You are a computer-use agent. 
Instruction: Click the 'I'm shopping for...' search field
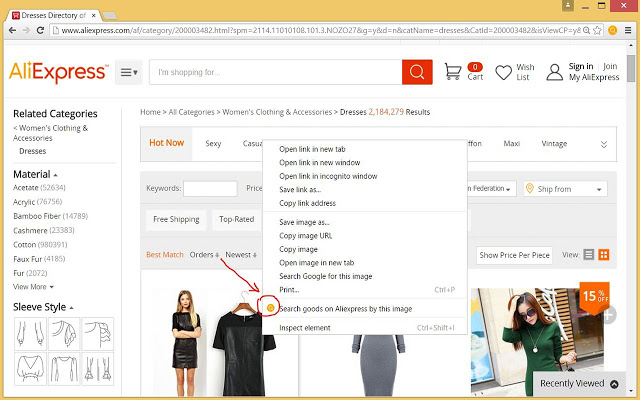[x=275, y=72]
